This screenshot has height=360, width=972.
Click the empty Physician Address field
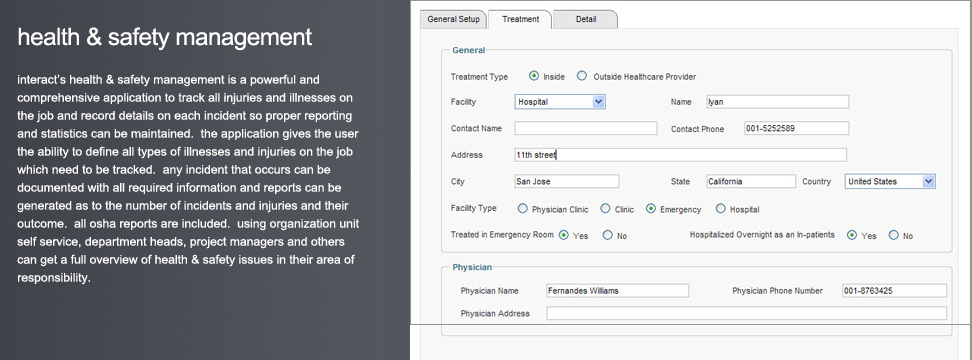click(x=746, y=313)
